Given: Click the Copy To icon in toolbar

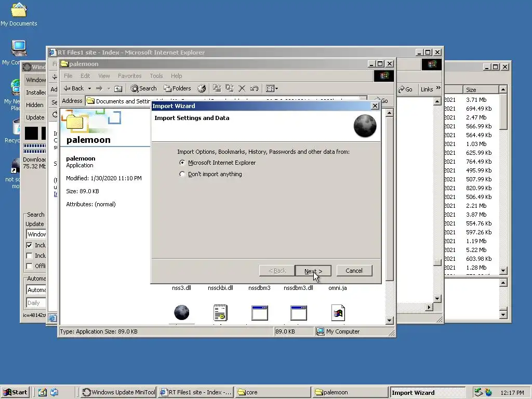Looking at the screenshot, I should pyautogui.click(x=229, y=88).
